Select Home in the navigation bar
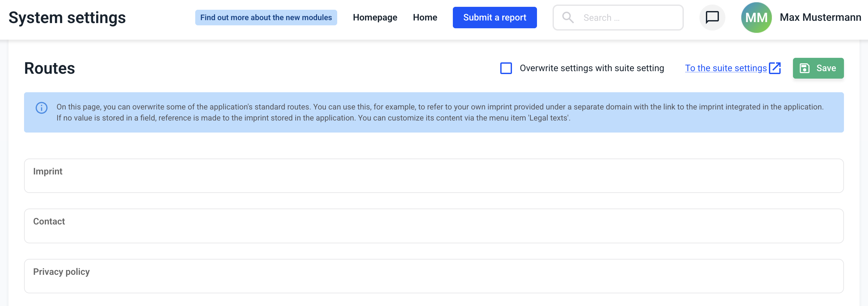 tap(425, 18)
